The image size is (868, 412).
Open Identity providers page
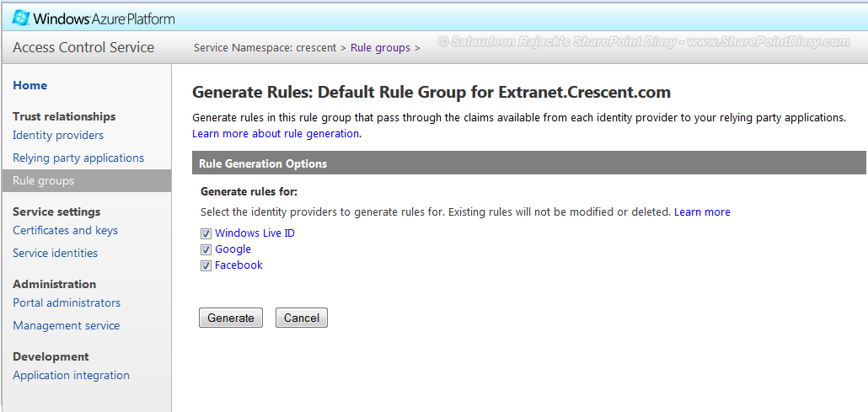click(x=58, y=135)
